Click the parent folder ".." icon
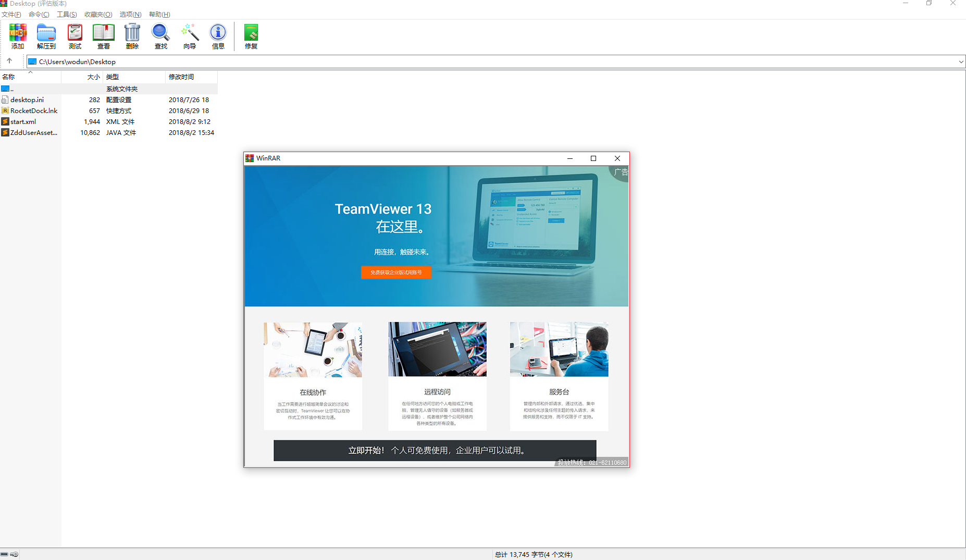 tap(5, 89)
